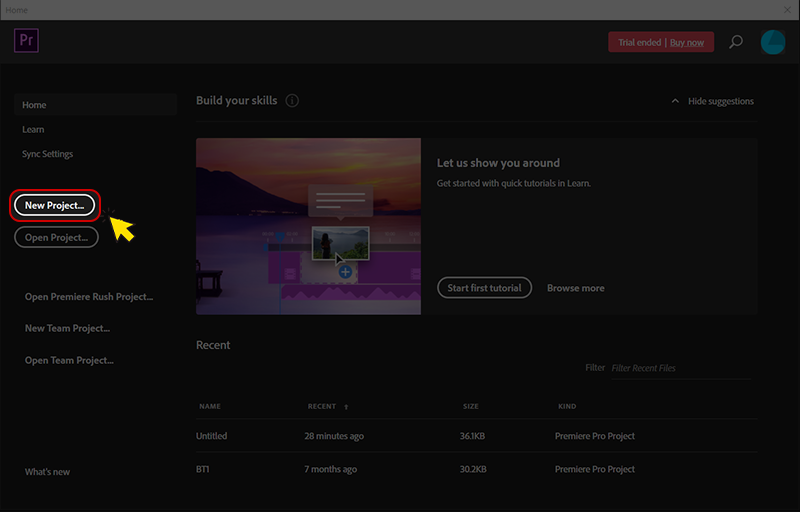Image resolution: width=800 pixels, height=512 pixels.
Task: Click the New Project button
Action: (55, 205)
